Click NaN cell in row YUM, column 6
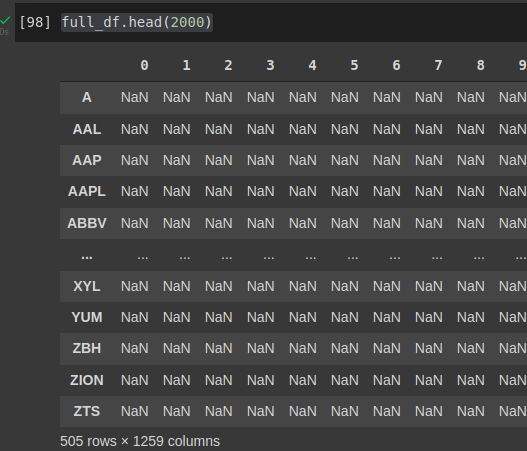Viewport: 527px width, 451px height. click(387, 318)
